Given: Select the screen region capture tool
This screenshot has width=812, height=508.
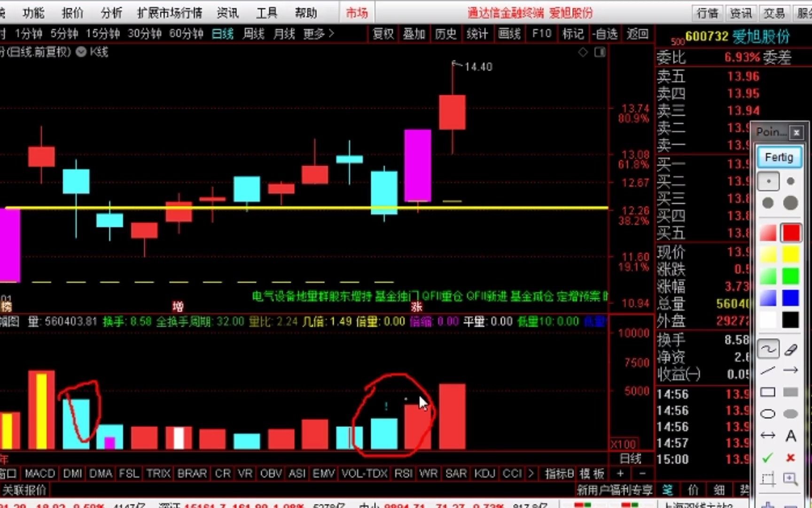Looking at the screenshot, I should point(768,479).
